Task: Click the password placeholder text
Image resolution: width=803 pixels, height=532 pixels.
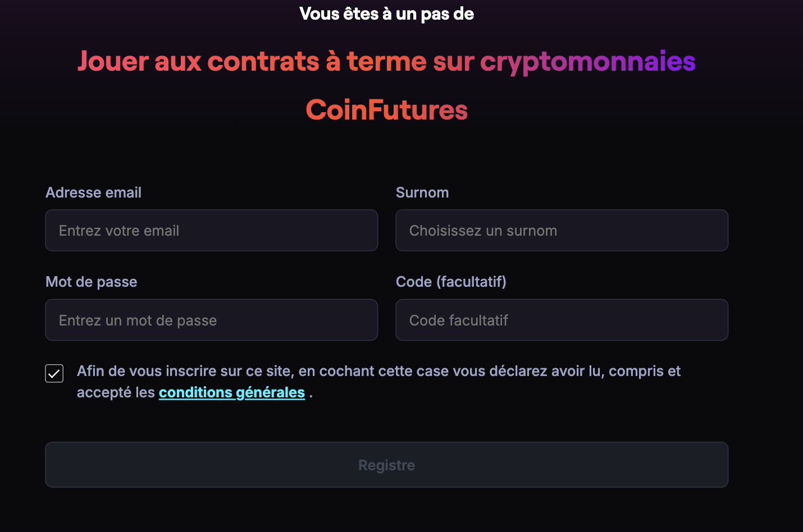Action: coord(138,320)
